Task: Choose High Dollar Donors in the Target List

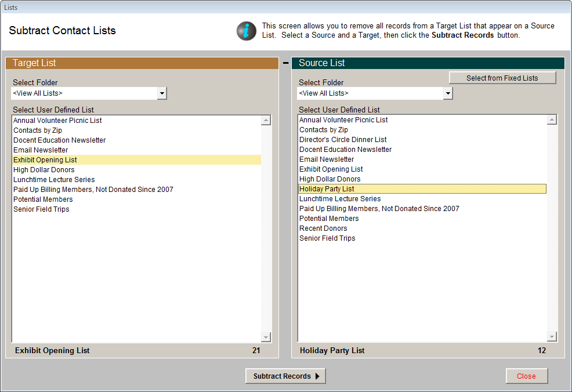Action: (x=44, y=169)
